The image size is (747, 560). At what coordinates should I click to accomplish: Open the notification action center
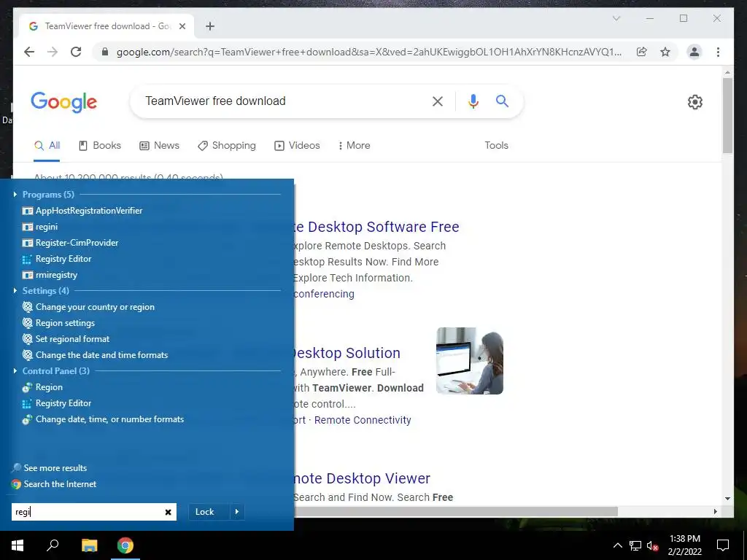coord(723,545)
